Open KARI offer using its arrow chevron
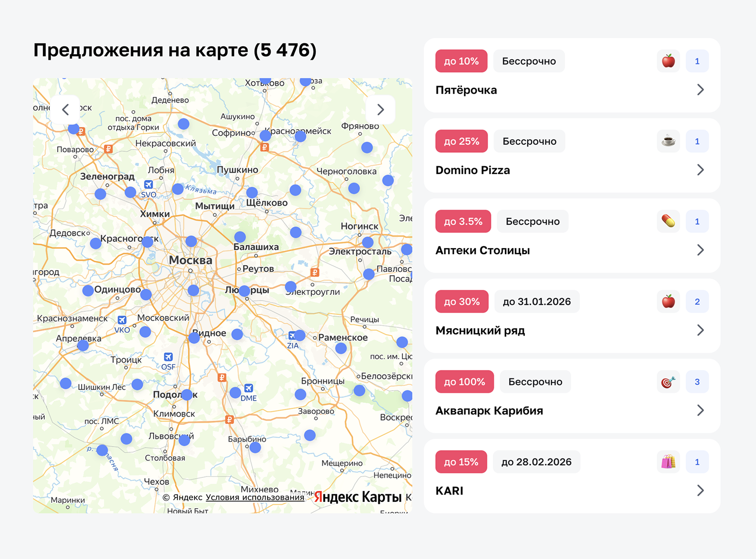Screen dimensions: 756x559 pyautogui.click(x=701, y=490)
